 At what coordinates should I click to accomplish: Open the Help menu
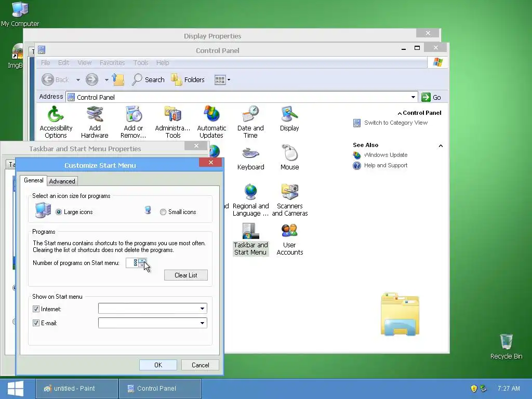pos(163,63)
